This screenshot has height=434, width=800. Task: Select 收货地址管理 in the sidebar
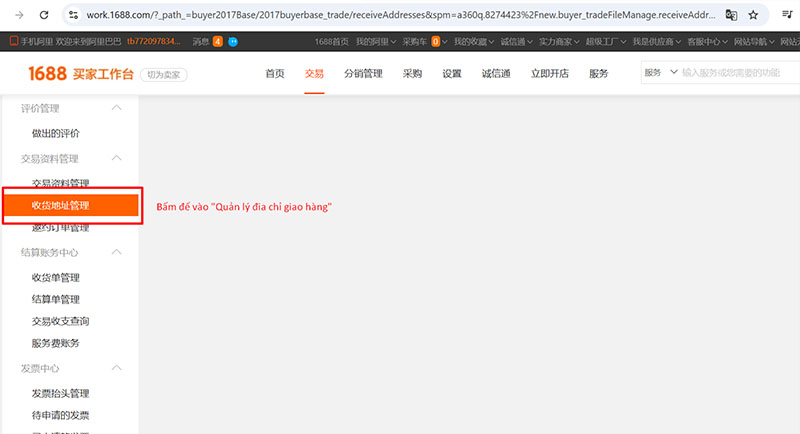point(71,205)
